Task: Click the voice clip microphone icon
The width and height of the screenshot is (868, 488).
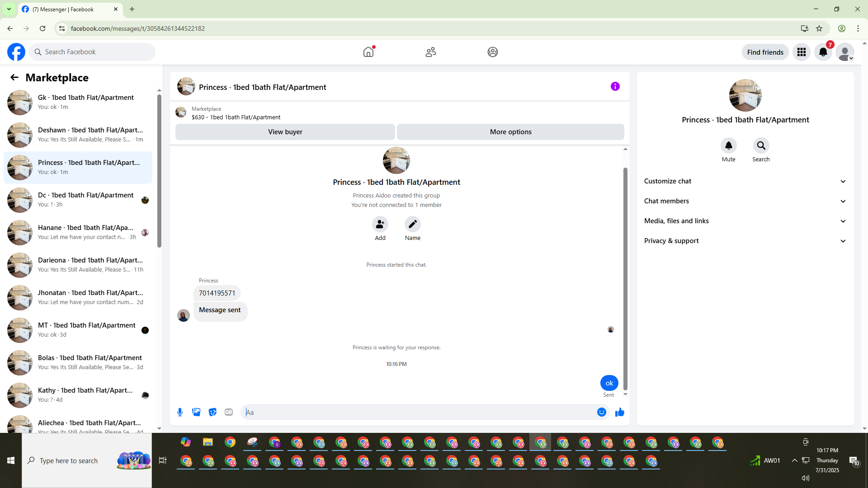Action: click(180, 412)
